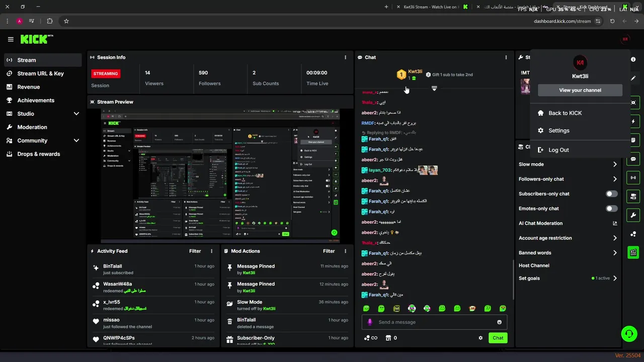Click the browser extensions puzzle icon
The width and height of the screenshot is (644, 362).
[x=49, y=21]
